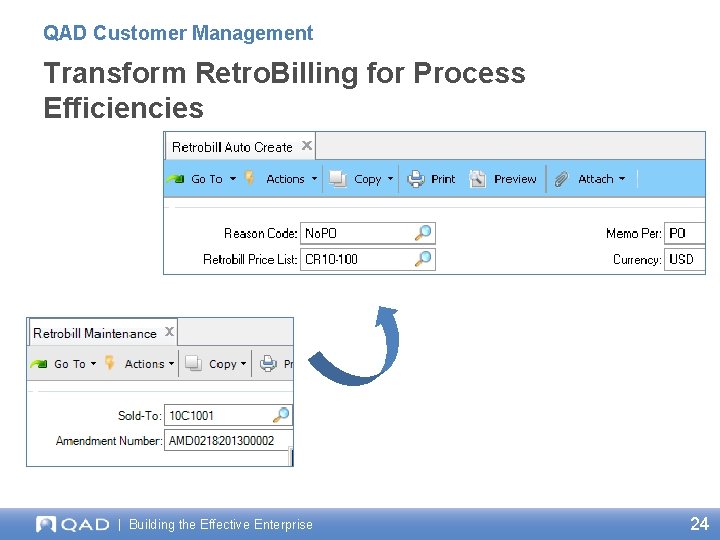Click the printer icon in Retrobill Maintenance

point(269,364)
